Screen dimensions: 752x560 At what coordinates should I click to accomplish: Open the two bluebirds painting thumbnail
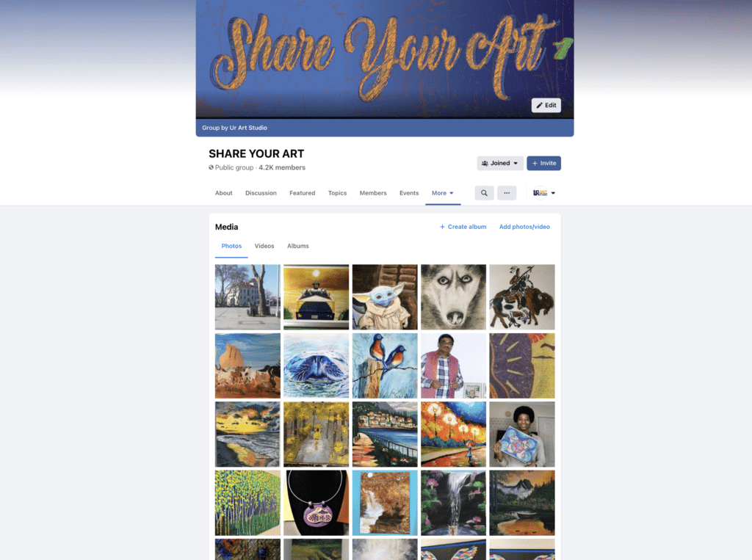(385, 366)
